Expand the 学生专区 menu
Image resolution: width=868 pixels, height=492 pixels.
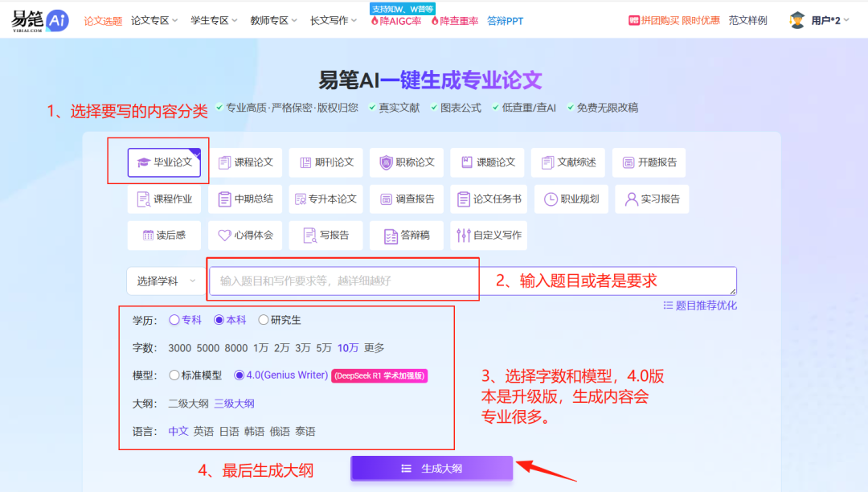pos(215,20)
